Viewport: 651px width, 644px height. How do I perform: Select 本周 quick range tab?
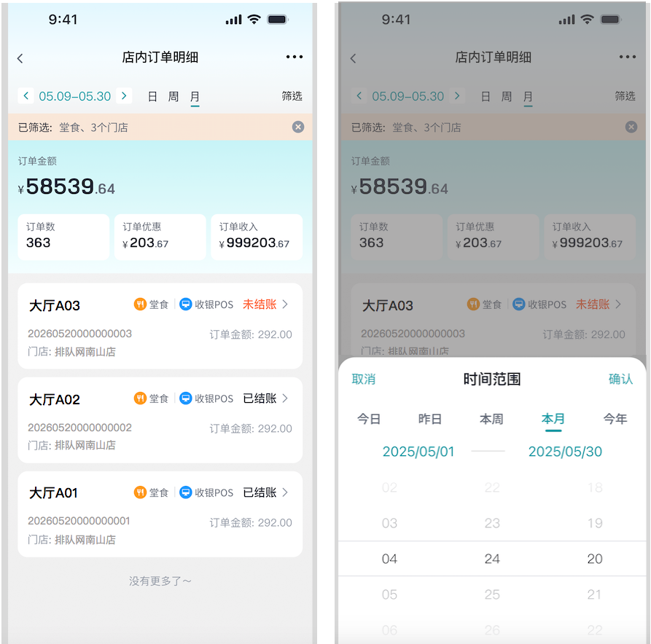point(491,419)
